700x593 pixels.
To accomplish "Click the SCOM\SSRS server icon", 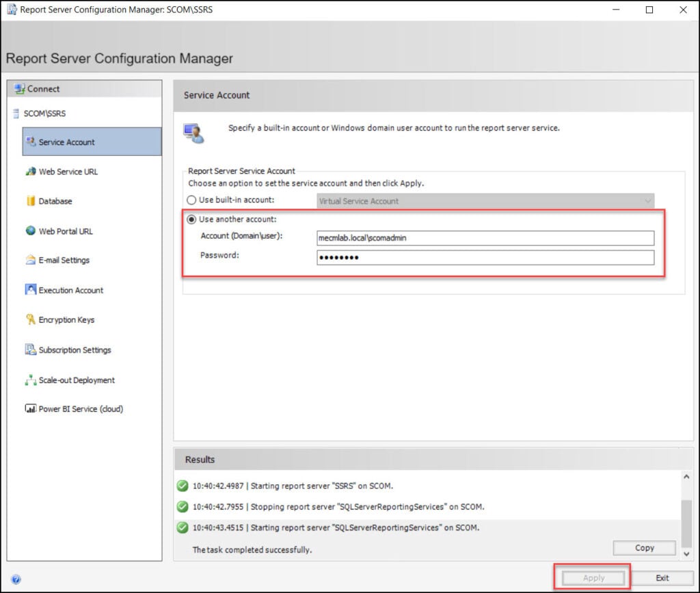I will click(x=16, y=114).
